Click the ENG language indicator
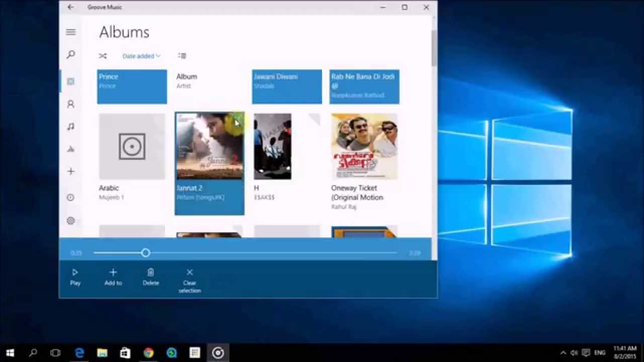This screenshot has height=362, width=644. [x=600, y=353]
